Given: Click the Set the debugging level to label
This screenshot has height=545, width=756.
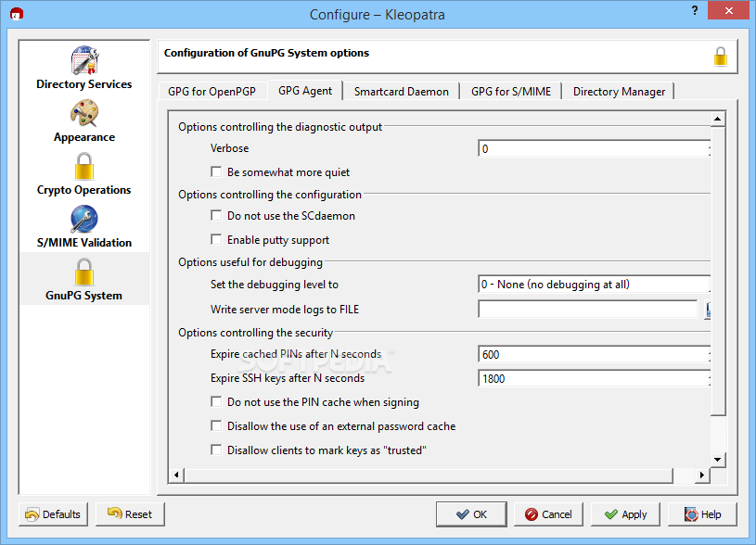Looking at the screenshot, I should 275,285.
